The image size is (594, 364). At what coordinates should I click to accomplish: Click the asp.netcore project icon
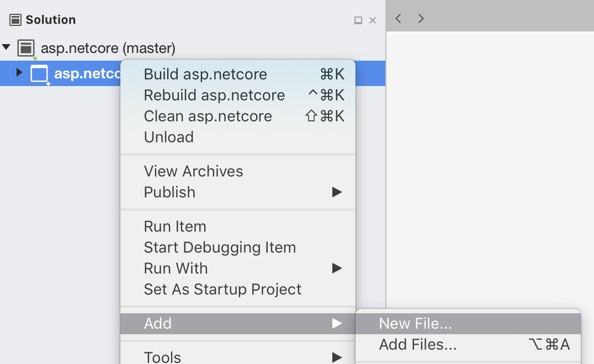pos(39,72)
